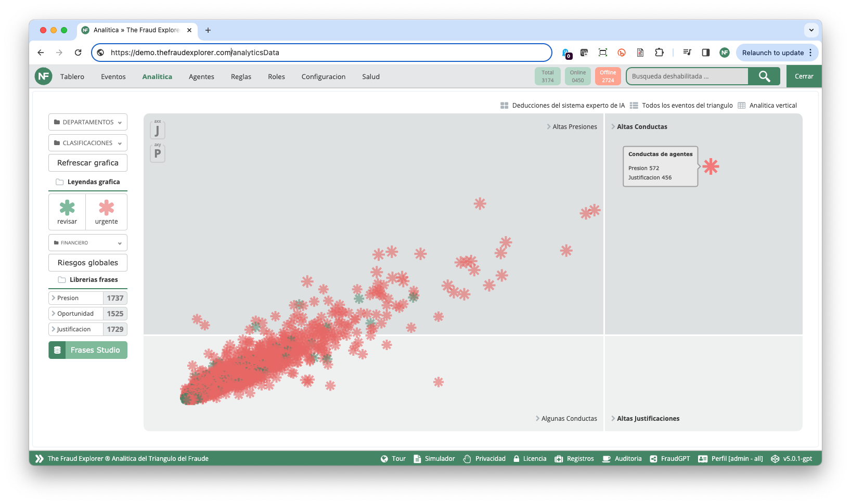Switch to Analitica vertical view
851x504 pixels.
point(767,106)
